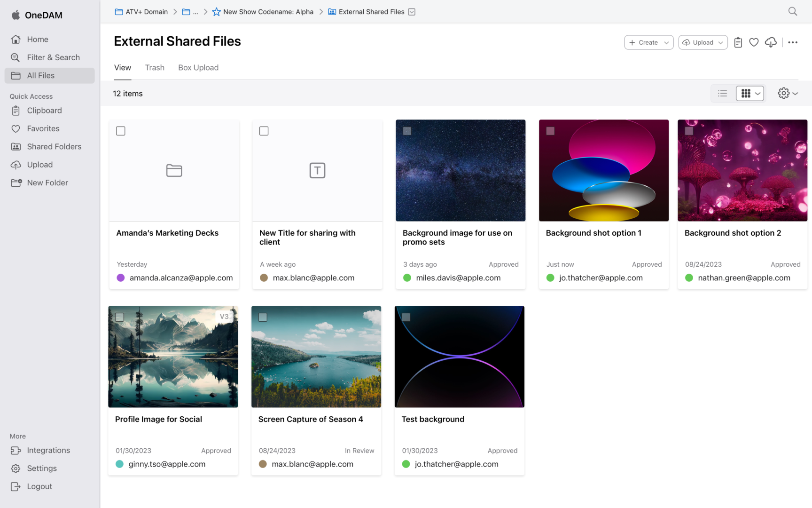This screenshot has width=812, height=508.
Task: Open the Background shot option 1 thumbnail
Action: click(603, 170)
